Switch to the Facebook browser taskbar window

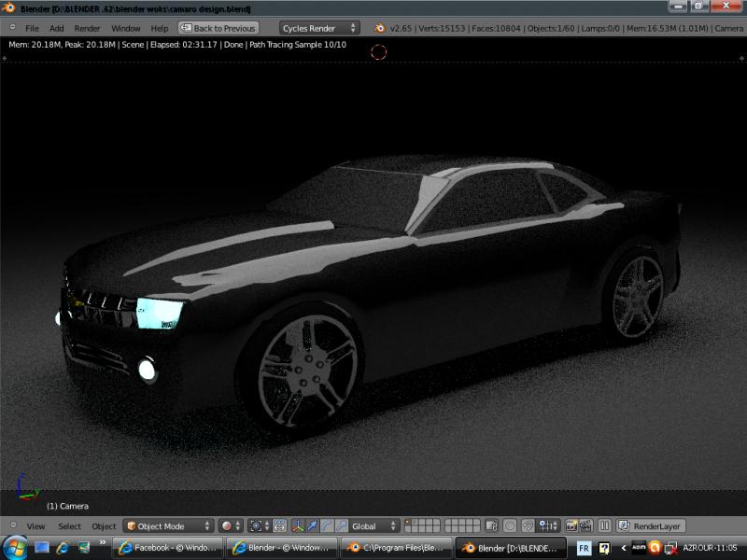tap(168, 548)
